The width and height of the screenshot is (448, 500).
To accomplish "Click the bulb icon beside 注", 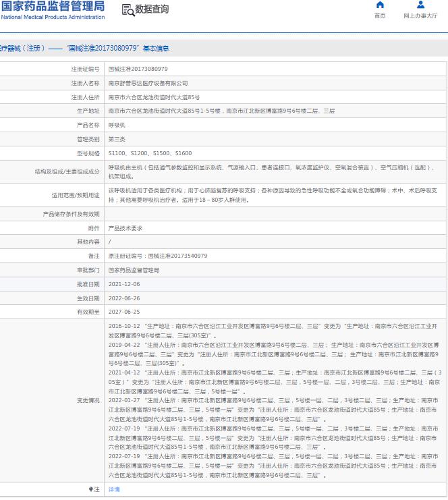I will pyautogui.click(x=91, y=489).
